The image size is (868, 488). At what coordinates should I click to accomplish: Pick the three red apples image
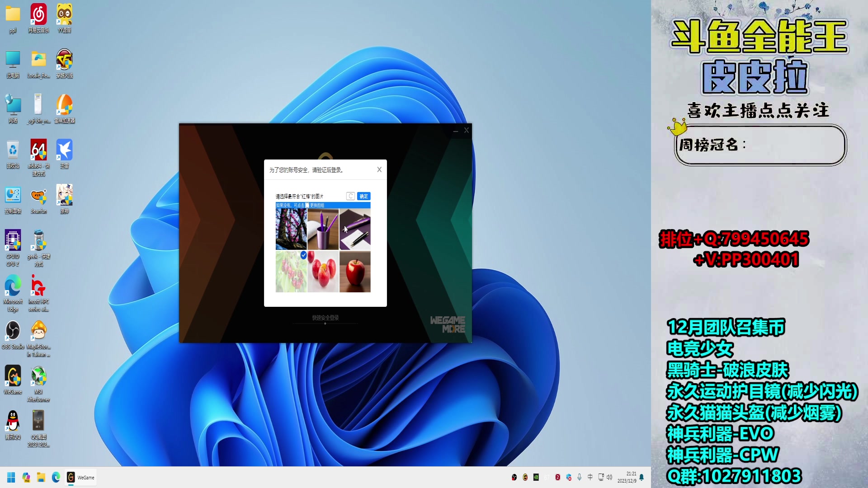point(323,272)
